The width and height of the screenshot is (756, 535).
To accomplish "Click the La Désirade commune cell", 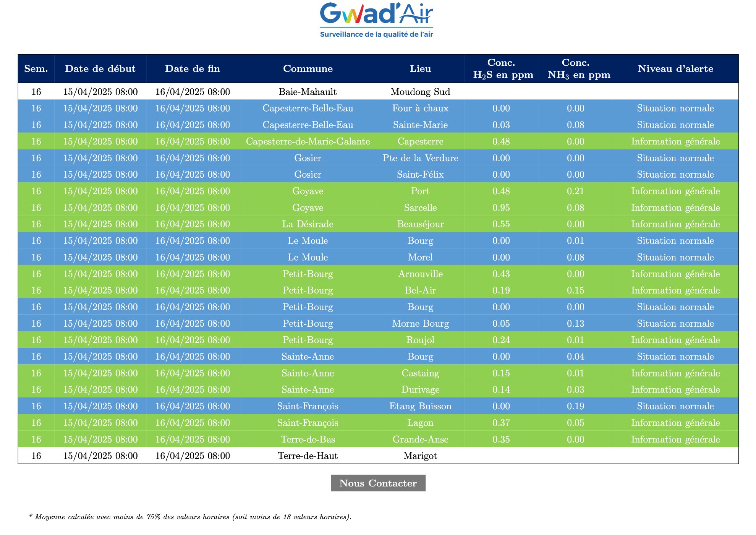I will [308, 224].
